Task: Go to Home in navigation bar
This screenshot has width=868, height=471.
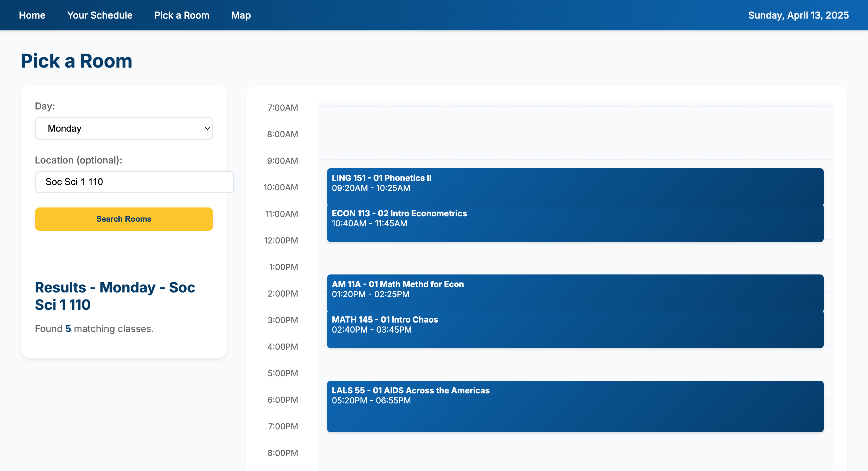Action: click(x=32, y=15)
